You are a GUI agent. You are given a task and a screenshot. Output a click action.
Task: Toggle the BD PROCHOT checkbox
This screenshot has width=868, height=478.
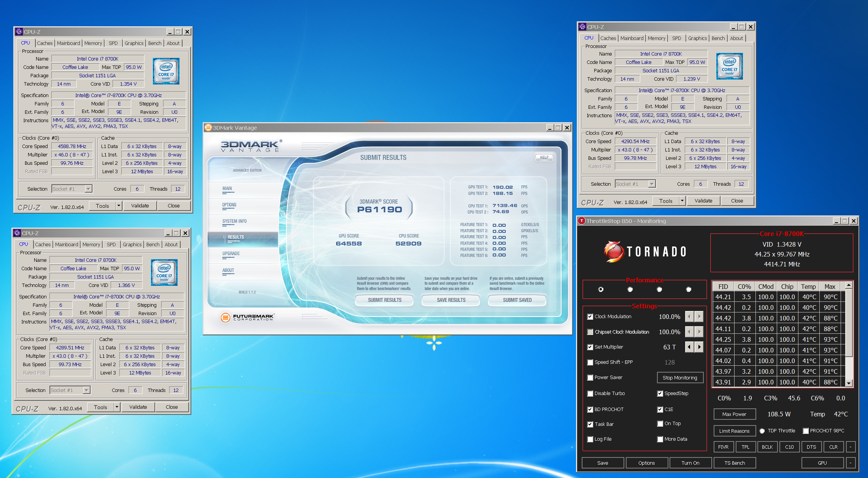tap(590, 409)
